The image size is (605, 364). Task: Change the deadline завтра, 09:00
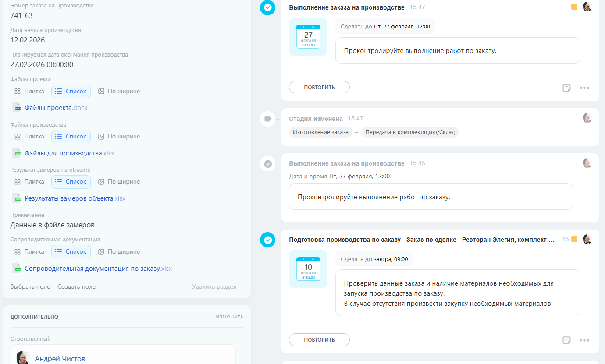[x=391, y=259]
